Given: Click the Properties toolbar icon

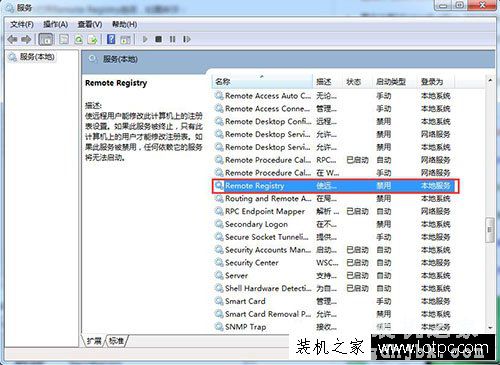Looking at the screenshot, I should click(64, 40).
